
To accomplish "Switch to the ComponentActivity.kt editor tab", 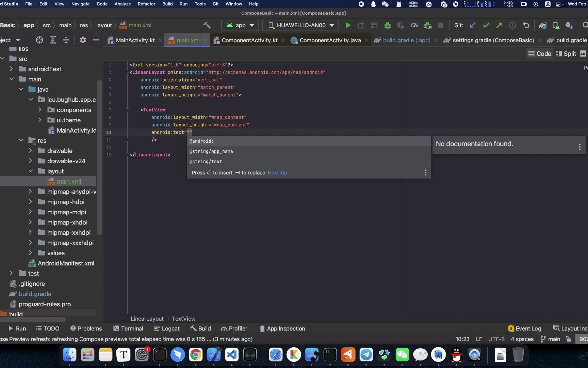I will point(249,40).
